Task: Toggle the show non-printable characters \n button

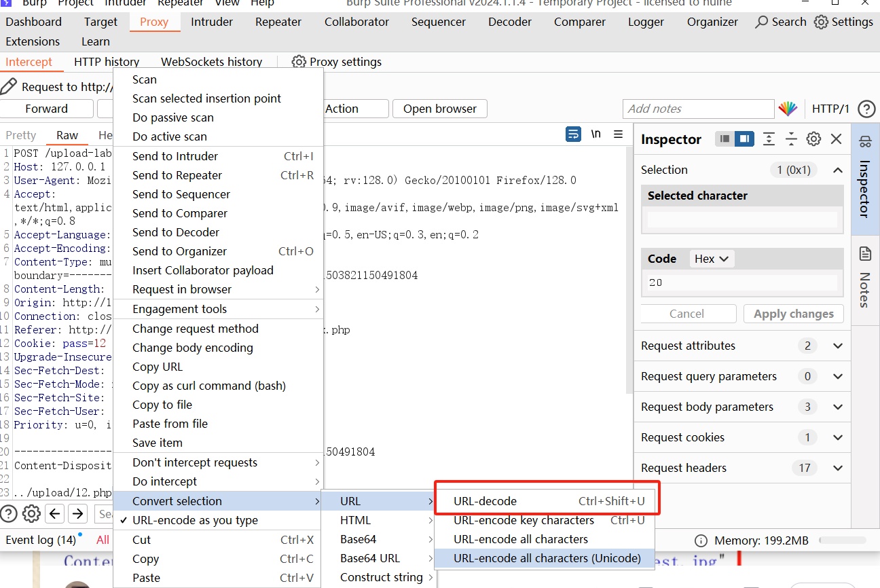Action: (x=596, y=134)
